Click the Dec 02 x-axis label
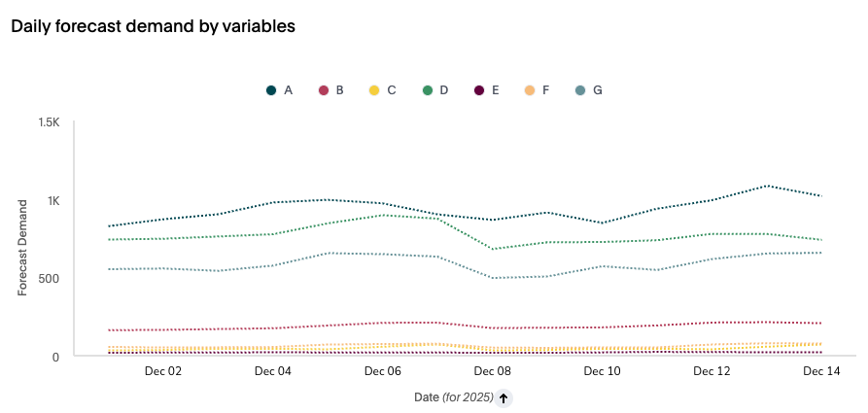This screenshot has height=413, width=868. (163, 371)
